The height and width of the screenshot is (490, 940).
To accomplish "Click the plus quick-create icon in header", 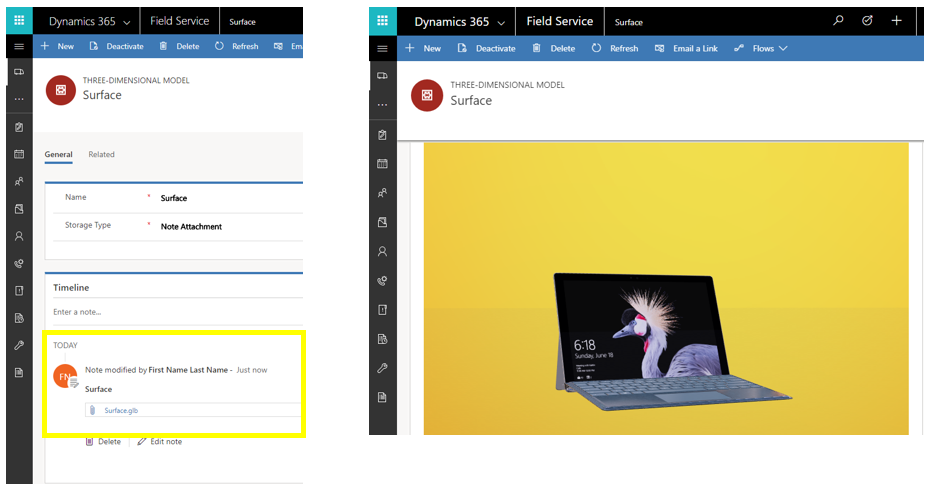I will [x=896, y=21].
